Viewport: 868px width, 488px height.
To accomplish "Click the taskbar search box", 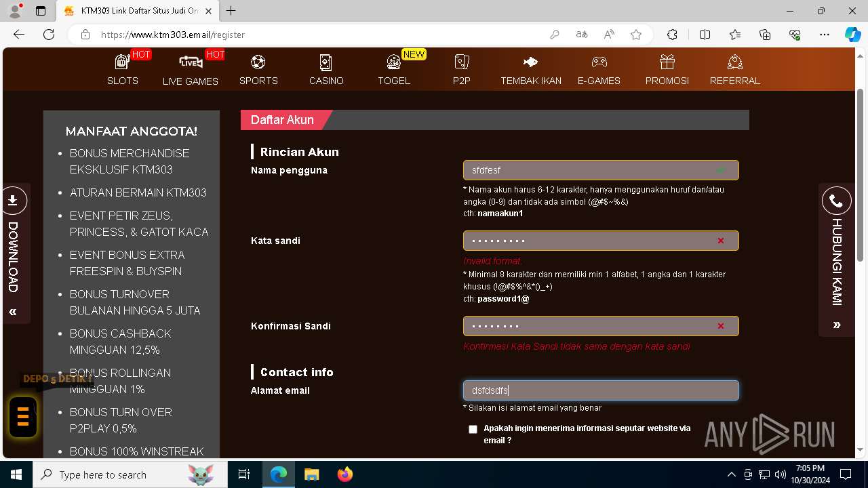I will 130,474.
